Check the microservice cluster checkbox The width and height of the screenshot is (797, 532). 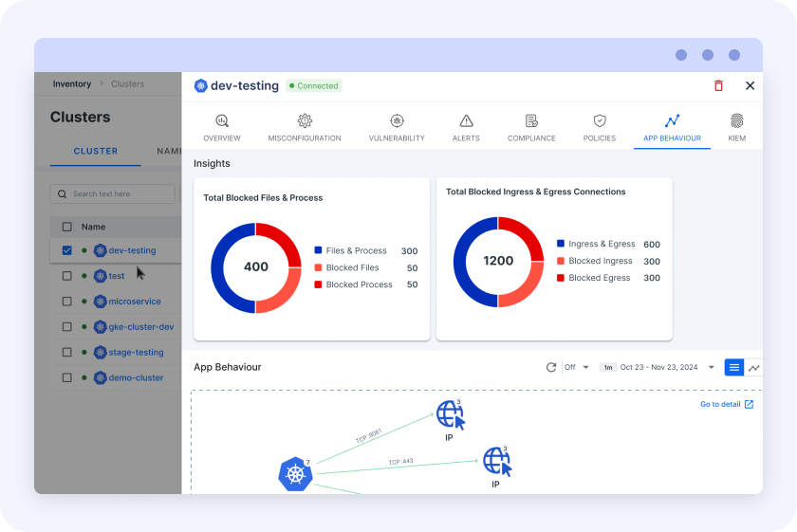pos(66,302)
